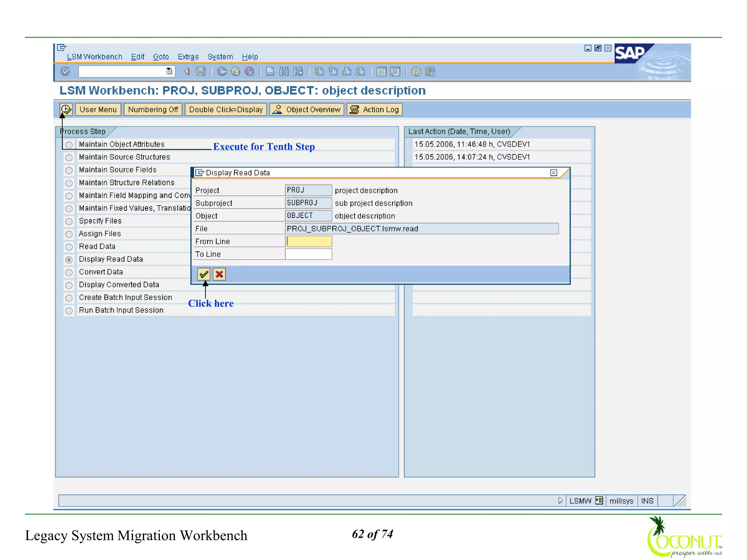Select Specify Files radio button
Viewport: 747px width, 560px height.
tap(69, 221)
